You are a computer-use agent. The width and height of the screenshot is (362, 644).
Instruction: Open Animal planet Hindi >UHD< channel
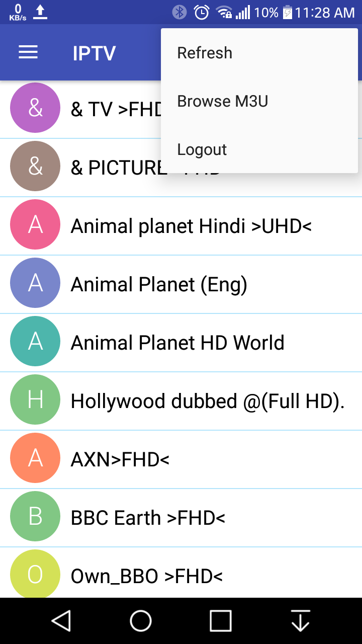click(x=181, y=226)
